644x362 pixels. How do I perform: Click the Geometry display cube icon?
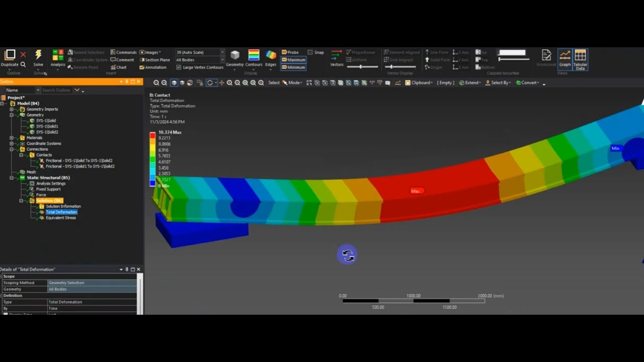[x=235, y=55]
